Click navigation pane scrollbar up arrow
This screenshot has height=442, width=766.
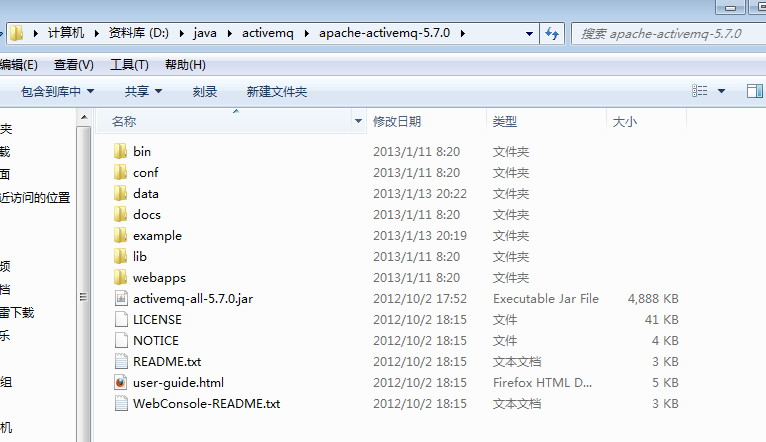click(x=84, y=117)
